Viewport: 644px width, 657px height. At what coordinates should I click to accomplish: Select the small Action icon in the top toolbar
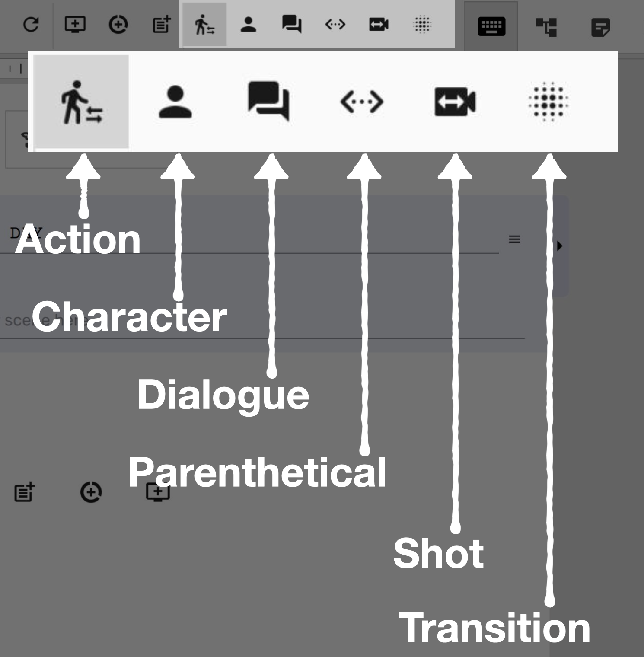click(204, 25)
